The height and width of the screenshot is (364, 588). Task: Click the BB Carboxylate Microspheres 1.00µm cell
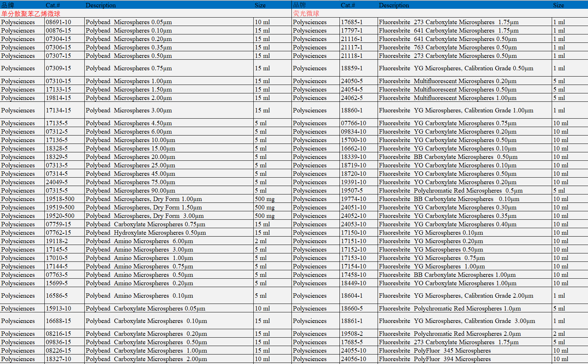click(447, 275)
